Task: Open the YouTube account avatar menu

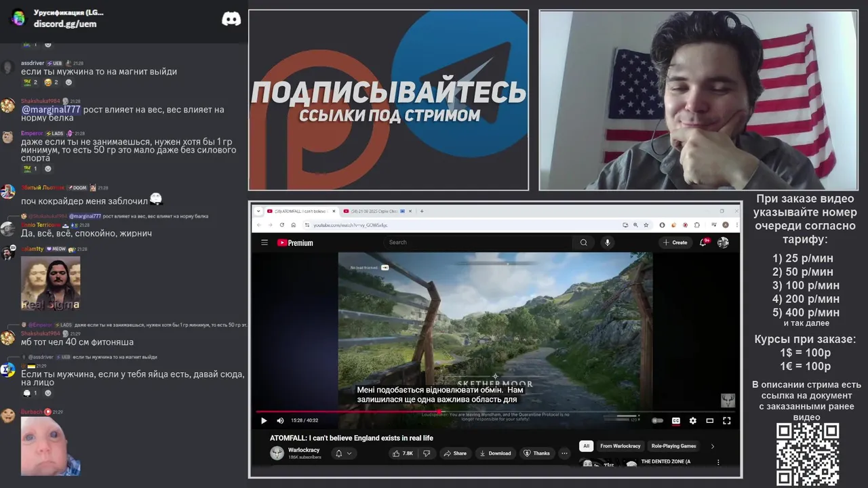Action: click(x=723, y=243)
